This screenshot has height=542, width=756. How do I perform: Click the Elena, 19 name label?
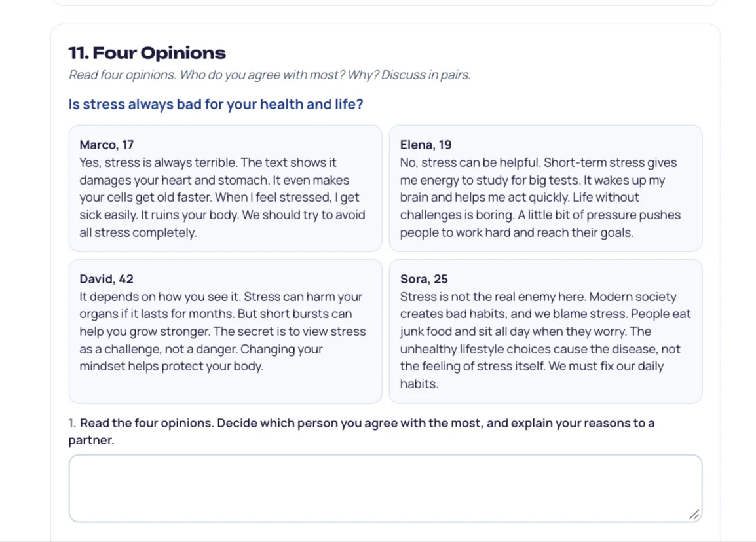pyautogui.click(x=426, y=145)
